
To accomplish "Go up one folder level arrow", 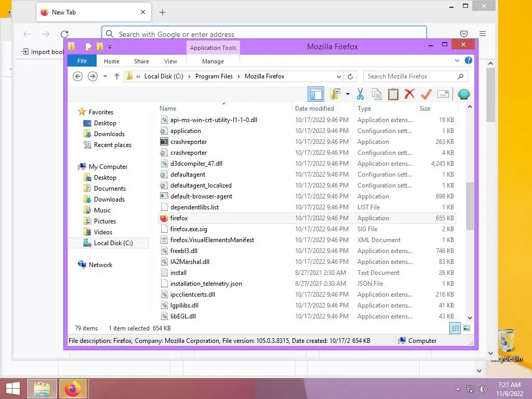I will pos(117,76).
